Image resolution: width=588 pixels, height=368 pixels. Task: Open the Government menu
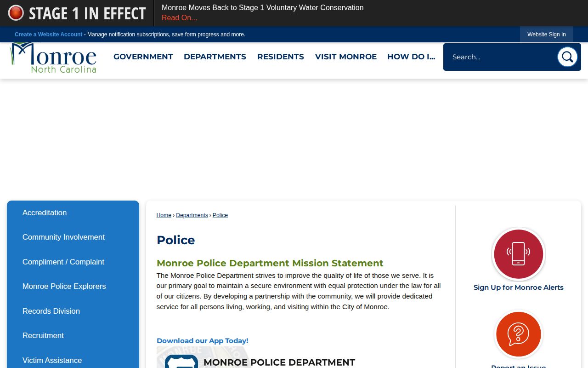click(x=143, y=57)
